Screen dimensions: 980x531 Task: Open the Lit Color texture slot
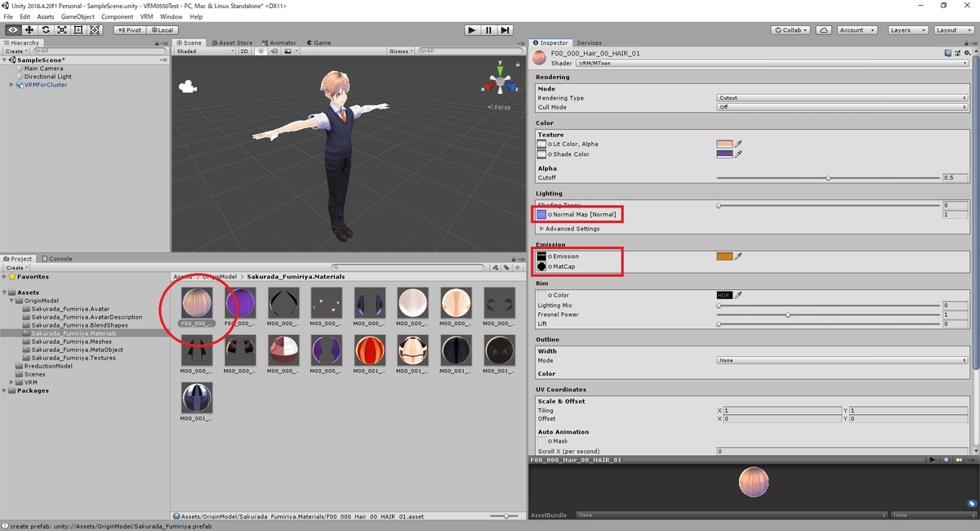coord(541,144)
